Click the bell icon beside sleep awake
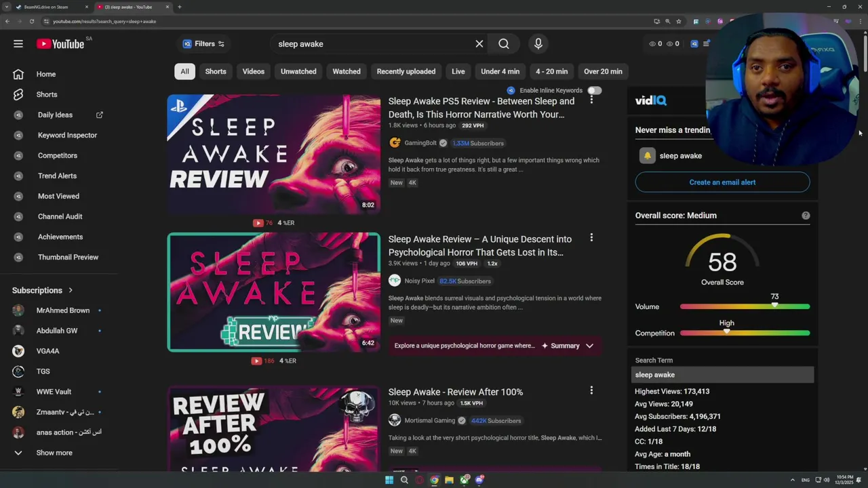The width and height of the screenshot is (868, 488). pos(647,156)
